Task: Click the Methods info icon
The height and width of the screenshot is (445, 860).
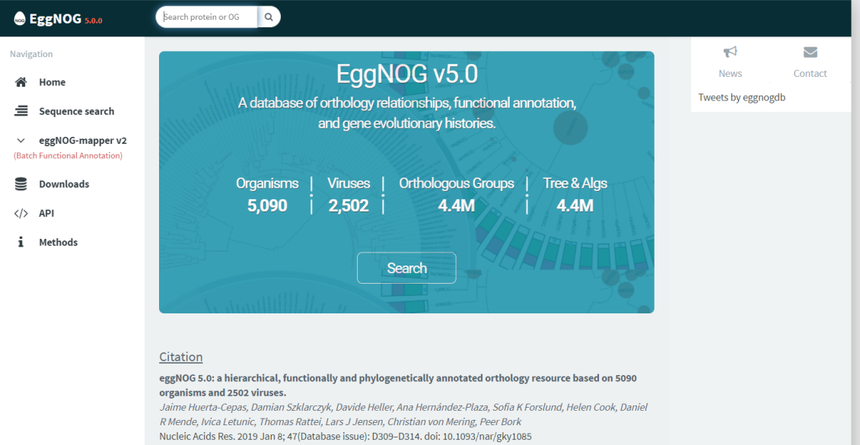Action: pyautogui.click(x=21, y=243)
